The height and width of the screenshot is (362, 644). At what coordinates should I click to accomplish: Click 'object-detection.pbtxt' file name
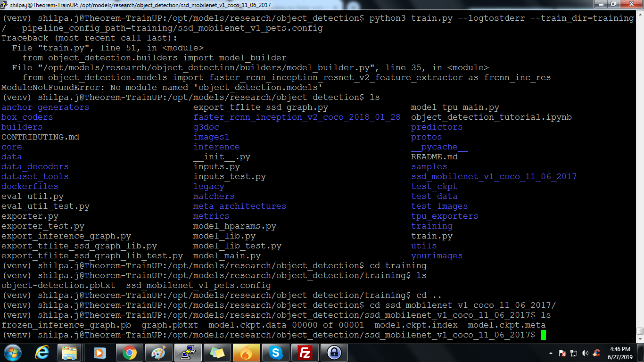58,286
